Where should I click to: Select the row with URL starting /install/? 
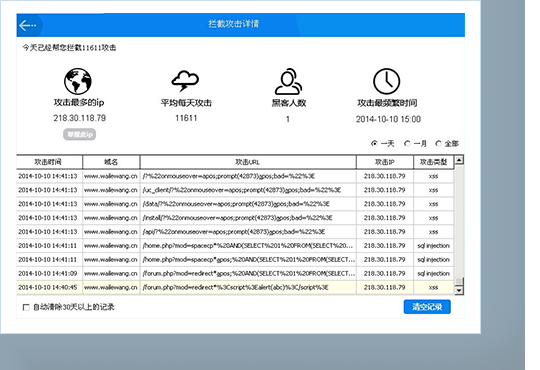click(235, 218)
